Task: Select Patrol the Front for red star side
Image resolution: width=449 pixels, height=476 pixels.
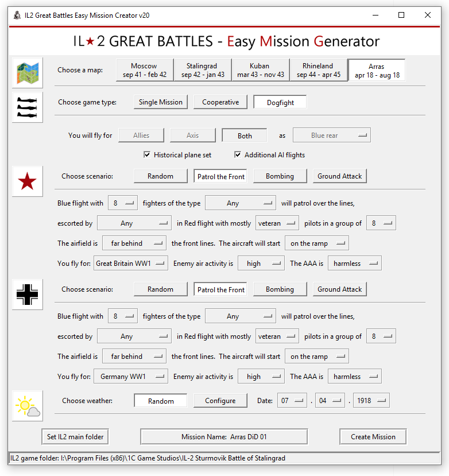Action: click(x=220, y=176)
